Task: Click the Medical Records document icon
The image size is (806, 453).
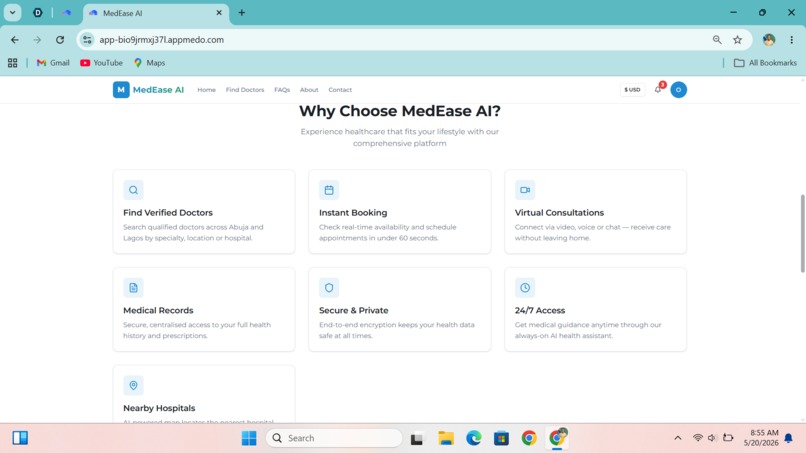Action: [133, 287]
